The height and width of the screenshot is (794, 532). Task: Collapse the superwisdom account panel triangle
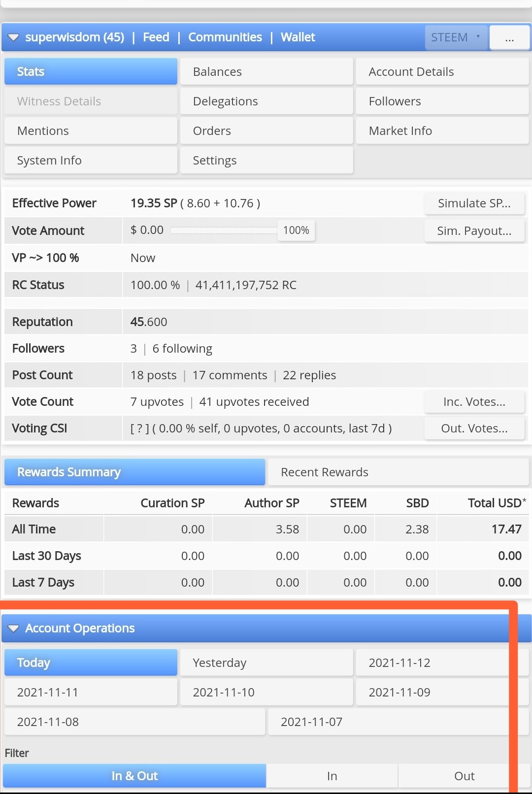pyautogui.click(x=13, y=37)
